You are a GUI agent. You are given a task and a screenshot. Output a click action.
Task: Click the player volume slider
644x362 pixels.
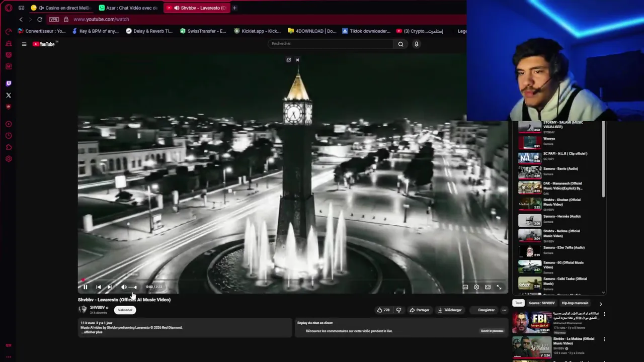pos(132,287)
